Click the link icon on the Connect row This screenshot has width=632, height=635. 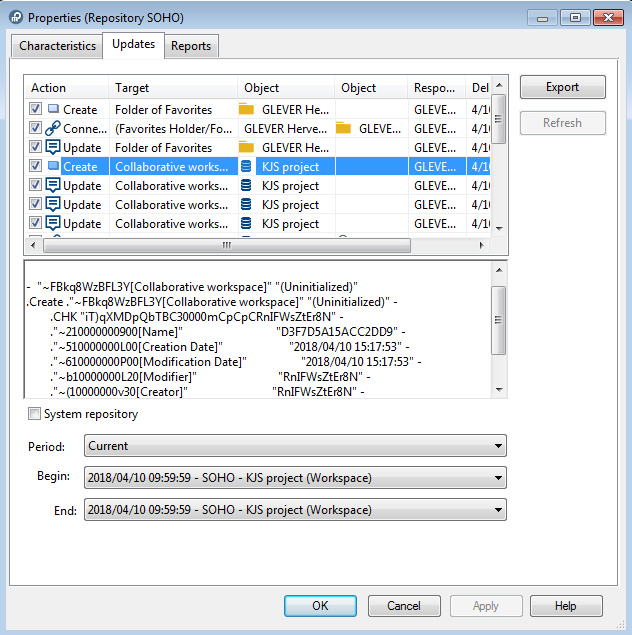[53, 129]
